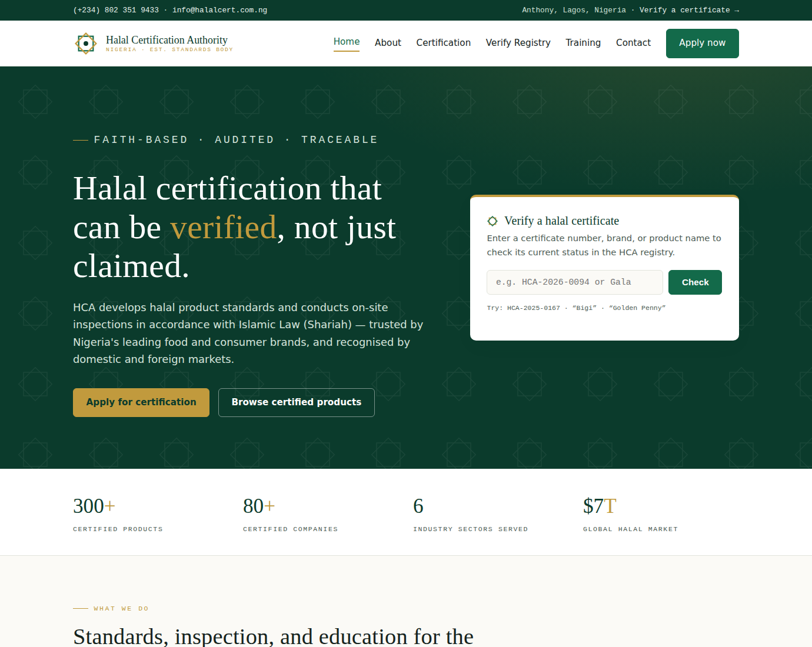Click the info@halalcert.com.ng email address
812x647 pixels.
coord(219,10)
